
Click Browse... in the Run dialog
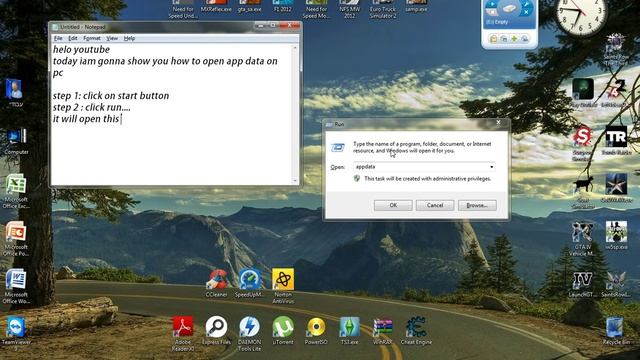coord(477,205)
